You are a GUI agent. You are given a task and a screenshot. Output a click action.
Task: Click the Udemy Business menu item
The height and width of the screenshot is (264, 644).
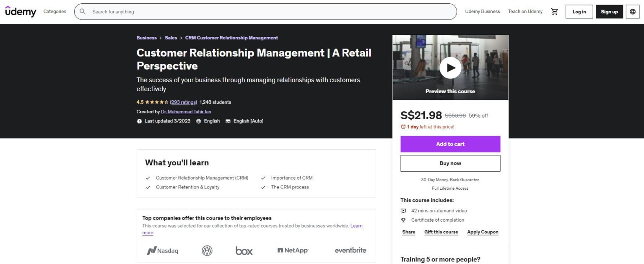(x=482, y=11)
